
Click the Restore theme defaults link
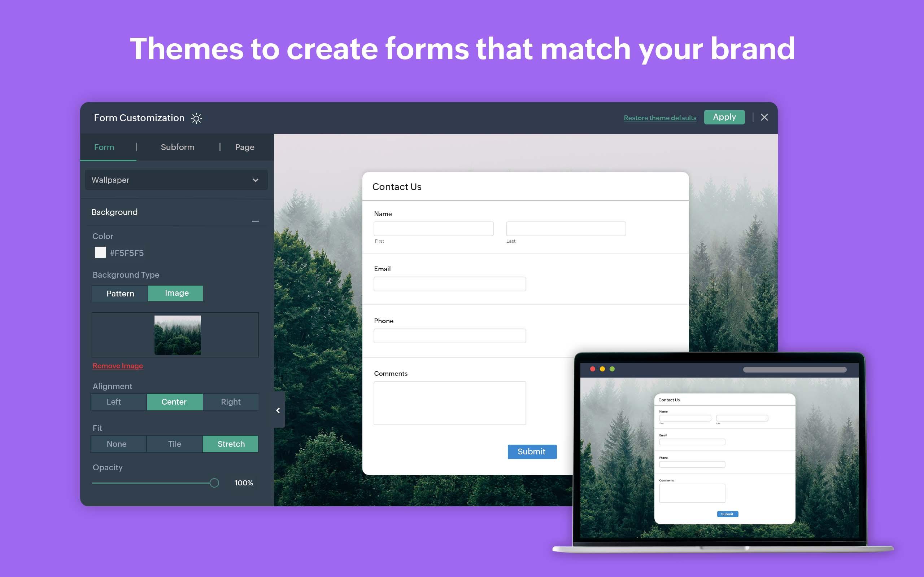pyautogui.click(x=659, y=117)
